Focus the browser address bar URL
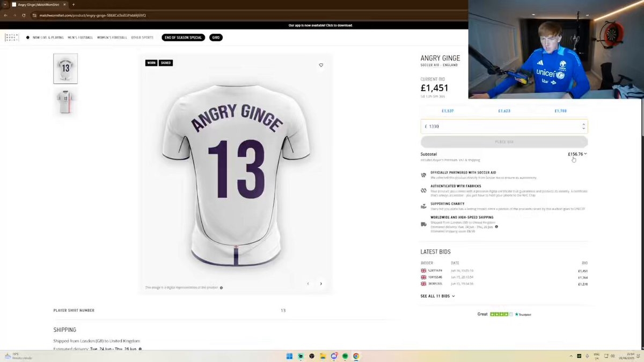The width and height of the screenshot is (644, 362). click(92, 15)
